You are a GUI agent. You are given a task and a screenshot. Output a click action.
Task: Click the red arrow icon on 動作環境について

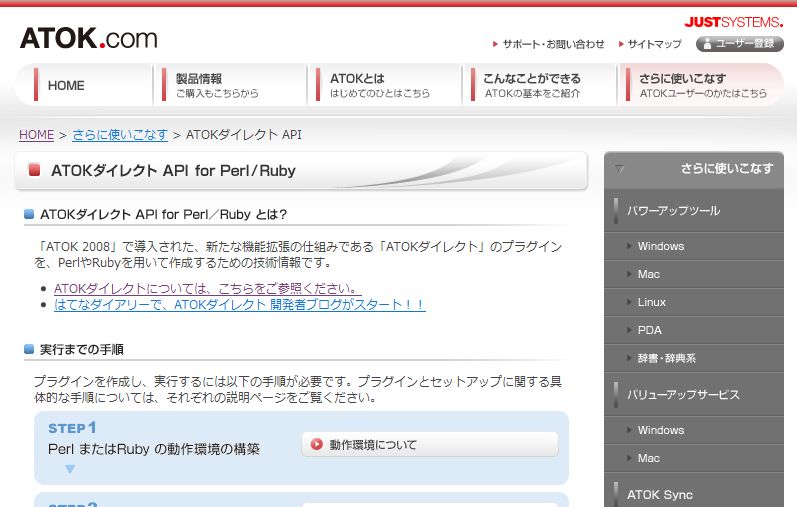317,444
